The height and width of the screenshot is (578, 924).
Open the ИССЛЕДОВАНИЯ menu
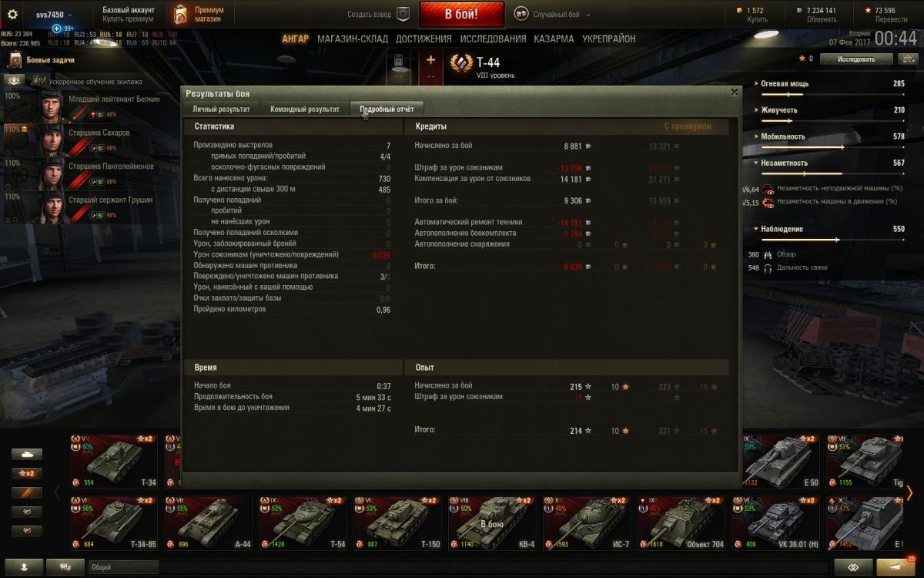tap(493, 39)
